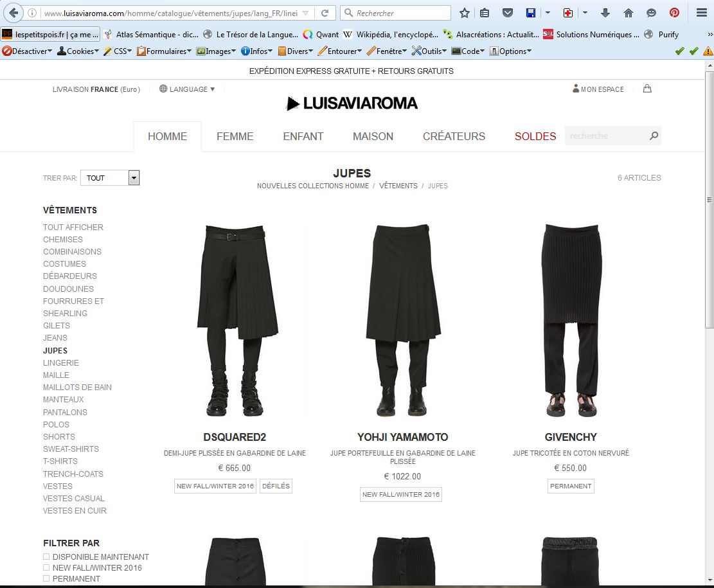Click the red cross extension icon
Screen dimensions: 714x588
pos(568,13)
